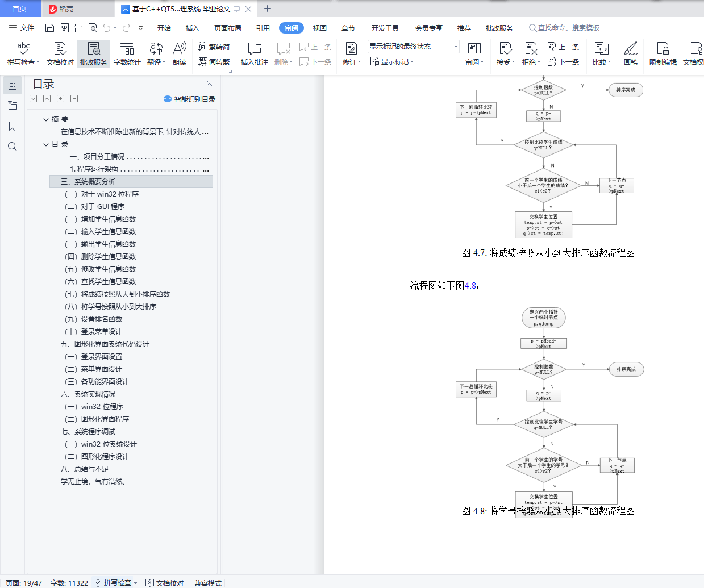This screenshot has width=704, height=588.
Task: Jump to 八、总结与不足 in outline
Action: click(x=85, y=469)
